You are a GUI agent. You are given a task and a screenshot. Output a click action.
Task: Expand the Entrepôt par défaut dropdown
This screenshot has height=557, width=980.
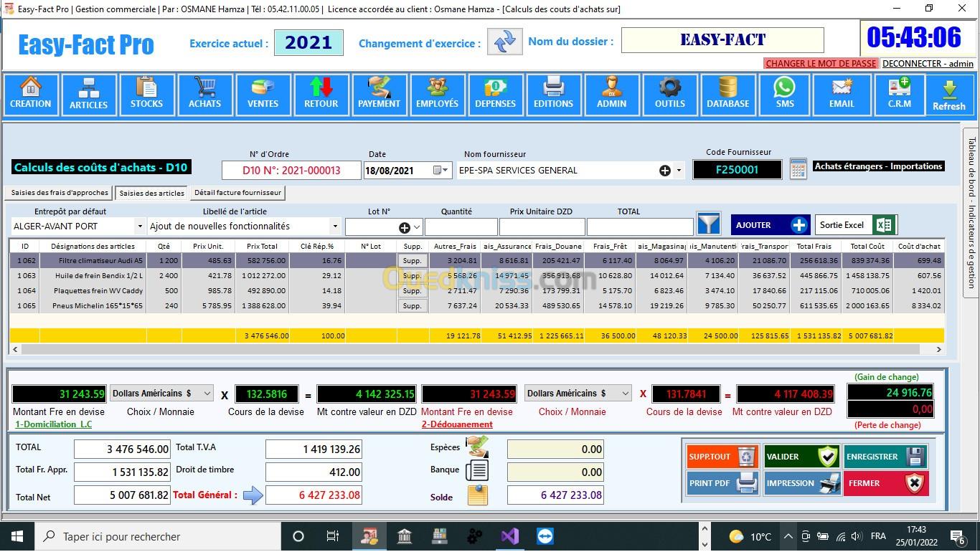click(139, 227)
